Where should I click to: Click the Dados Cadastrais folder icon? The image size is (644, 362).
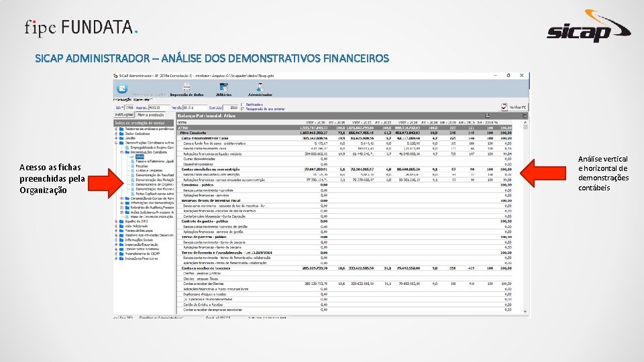[121, 133]
